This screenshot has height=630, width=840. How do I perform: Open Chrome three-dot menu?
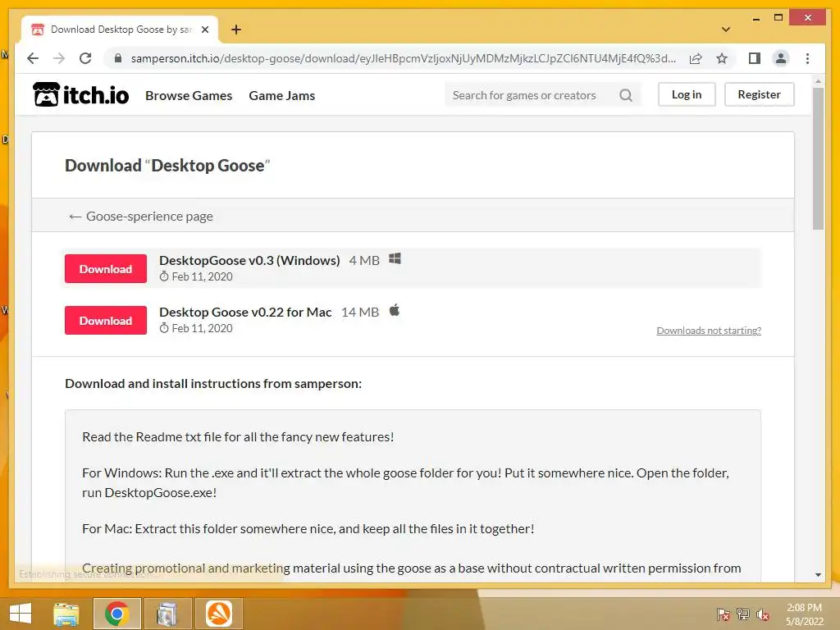[807, 58]
